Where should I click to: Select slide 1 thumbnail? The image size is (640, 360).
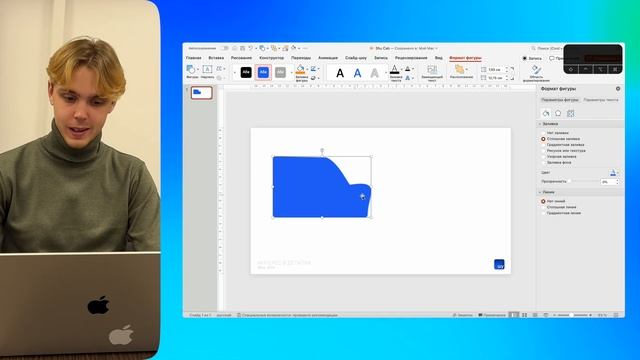tap(202, 93)
